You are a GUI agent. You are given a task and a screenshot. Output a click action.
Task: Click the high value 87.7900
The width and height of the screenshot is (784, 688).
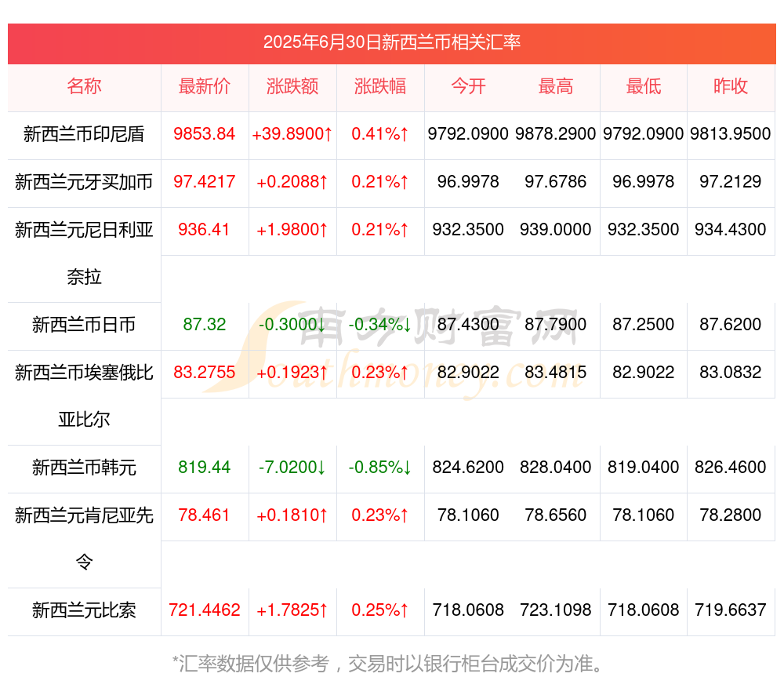[x=556, y=324]
